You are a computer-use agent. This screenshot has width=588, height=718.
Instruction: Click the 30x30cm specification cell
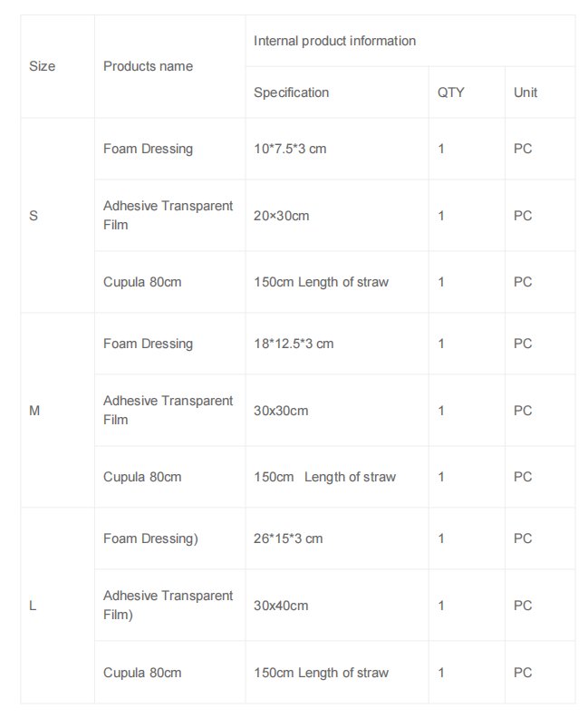[281, 411]
